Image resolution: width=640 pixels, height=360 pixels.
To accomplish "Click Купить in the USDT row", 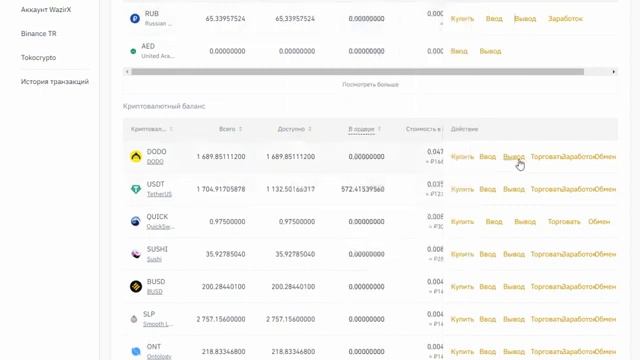I will click(462, 189).
